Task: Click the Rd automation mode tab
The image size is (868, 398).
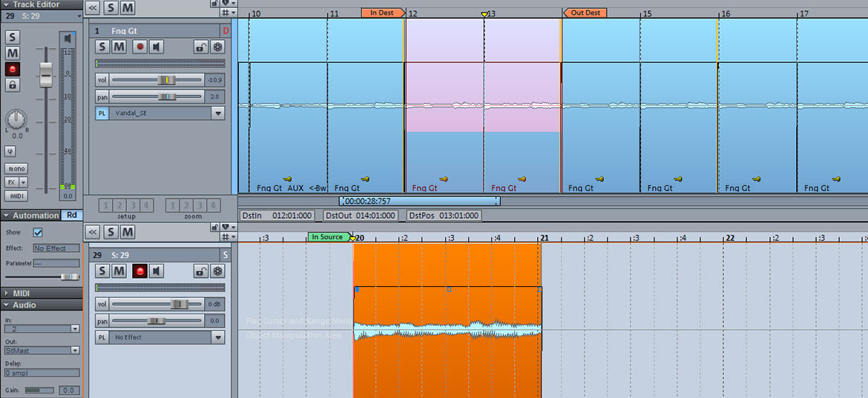Action: (72, 215)
